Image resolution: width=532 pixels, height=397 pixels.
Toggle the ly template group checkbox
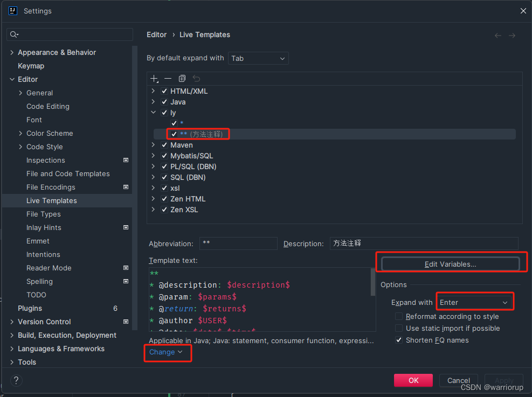point(164,113)
